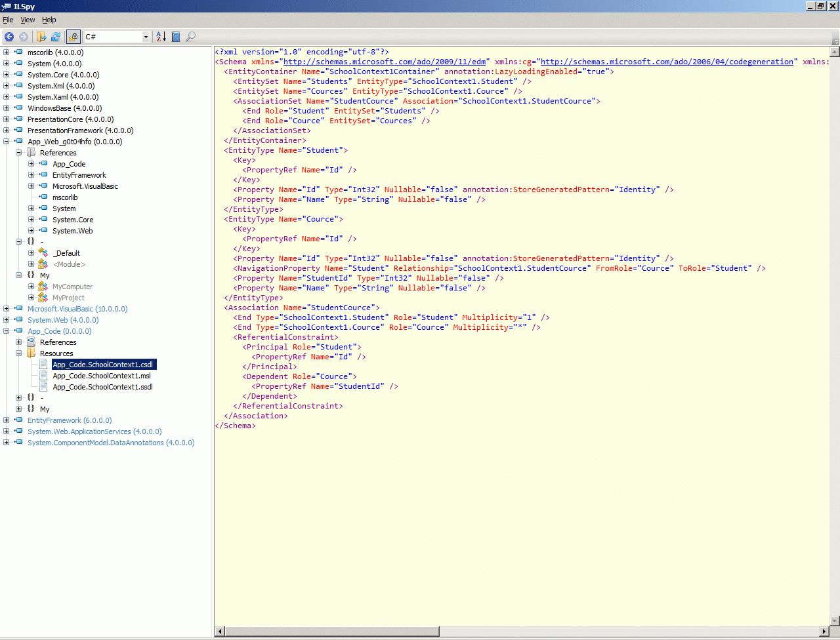840x640 pixels.
Task: Expand the mscorlib (4.0.0.0) node
Action: coord(7,52)
